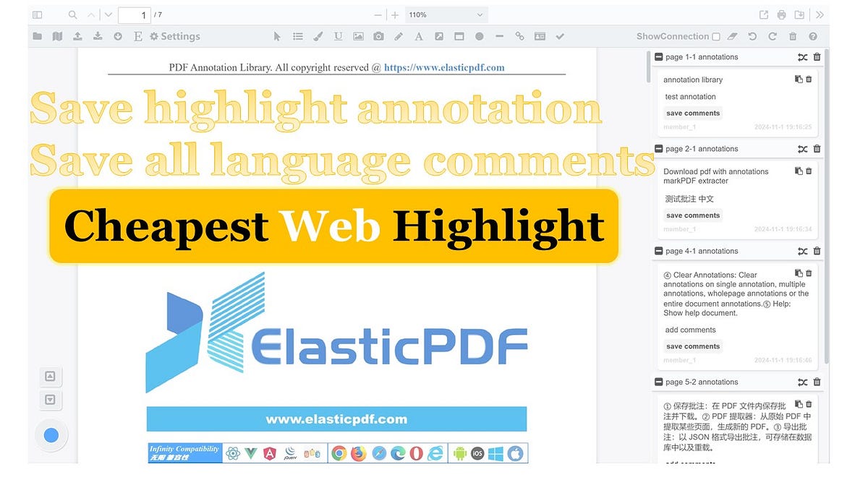Select the Link annotation tool
Image resolution: width=868 pixels, height=488 pixels.
(519, 36)
